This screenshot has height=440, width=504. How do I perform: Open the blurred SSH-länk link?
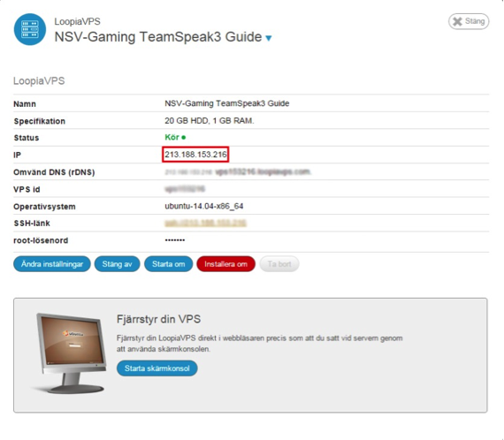point(205,223)
